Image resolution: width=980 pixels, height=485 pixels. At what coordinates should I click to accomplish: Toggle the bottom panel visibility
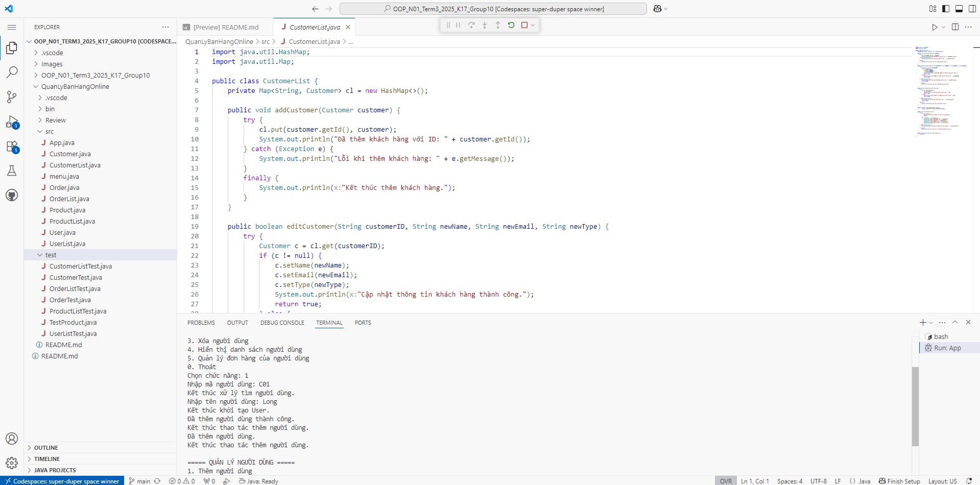click(x=959, y=9)
